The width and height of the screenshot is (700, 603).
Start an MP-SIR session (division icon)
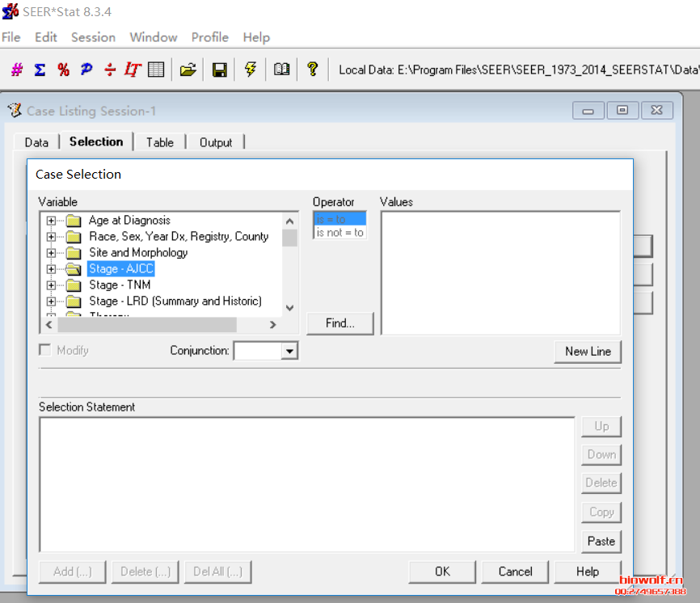(109, 70)
